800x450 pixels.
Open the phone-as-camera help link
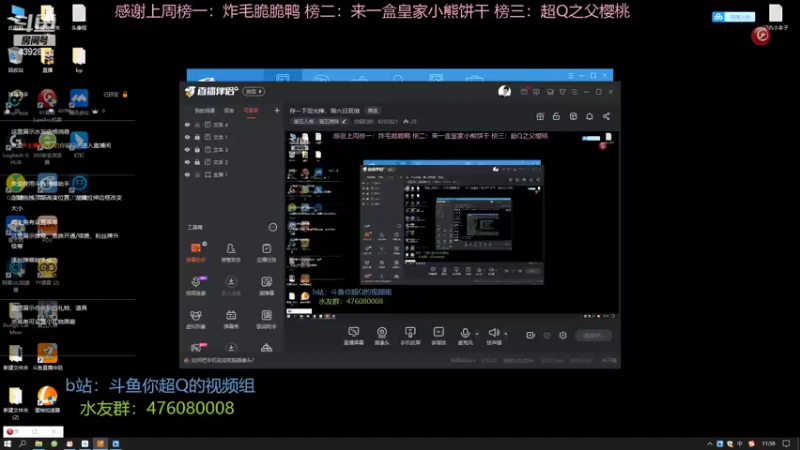[x=222, y=360]
